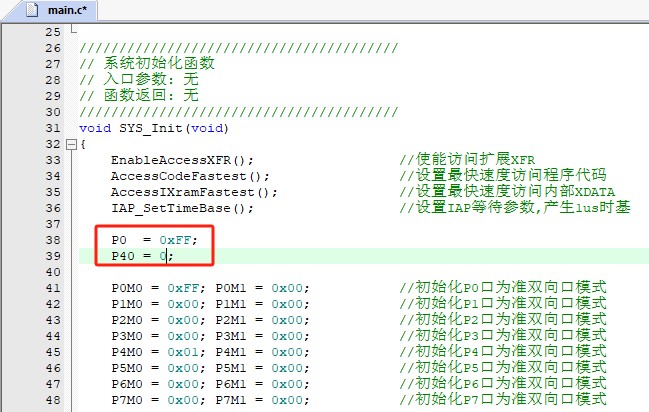Click the 'P6M1 = 0x00;' assignment

[262, 384]
